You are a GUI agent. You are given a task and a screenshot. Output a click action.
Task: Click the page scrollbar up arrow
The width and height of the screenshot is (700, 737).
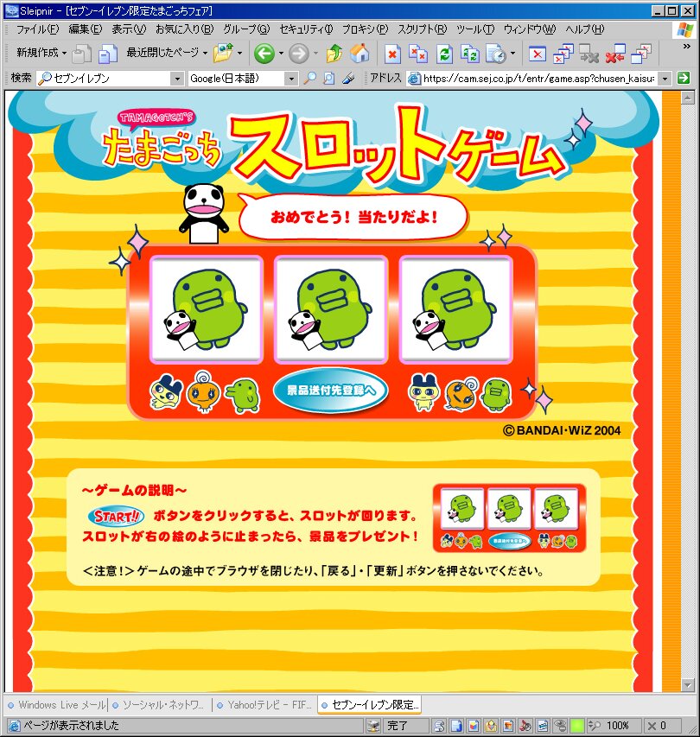point(688,98)
